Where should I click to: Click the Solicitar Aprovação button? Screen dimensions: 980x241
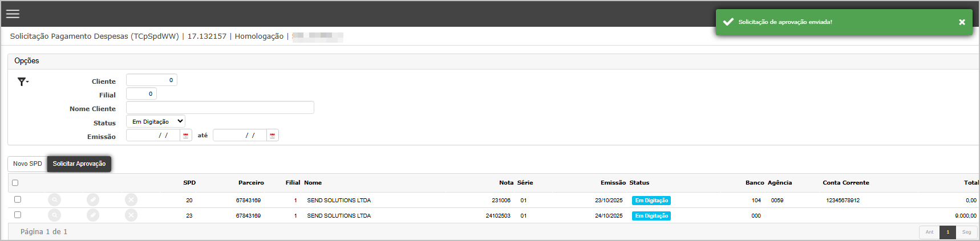tap(79, 164)
